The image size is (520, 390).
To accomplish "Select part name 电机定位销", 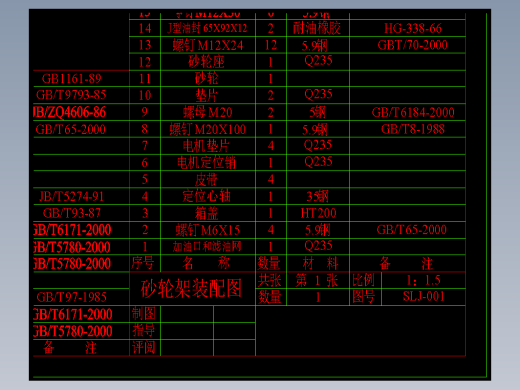I will tap(206, 163).
